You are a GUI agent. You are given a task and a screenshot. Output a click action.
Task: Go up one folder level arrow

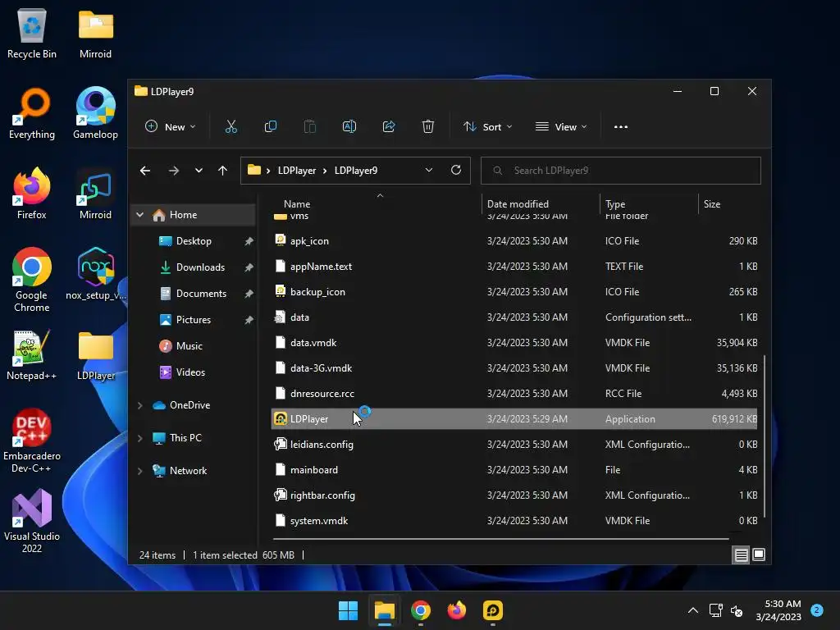click(223, 171)
